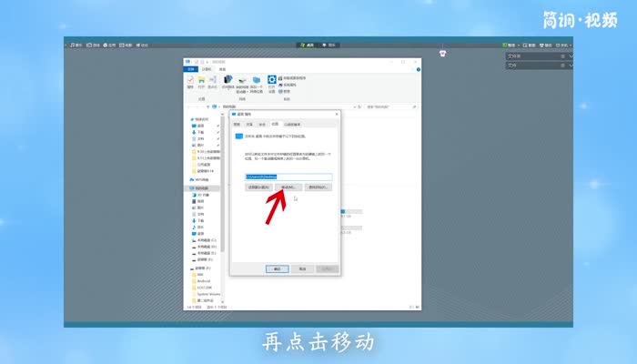Select WPS网盘 in the navigation pane
This screenshot has height=364, width=637.
click(x=202, y=180)
